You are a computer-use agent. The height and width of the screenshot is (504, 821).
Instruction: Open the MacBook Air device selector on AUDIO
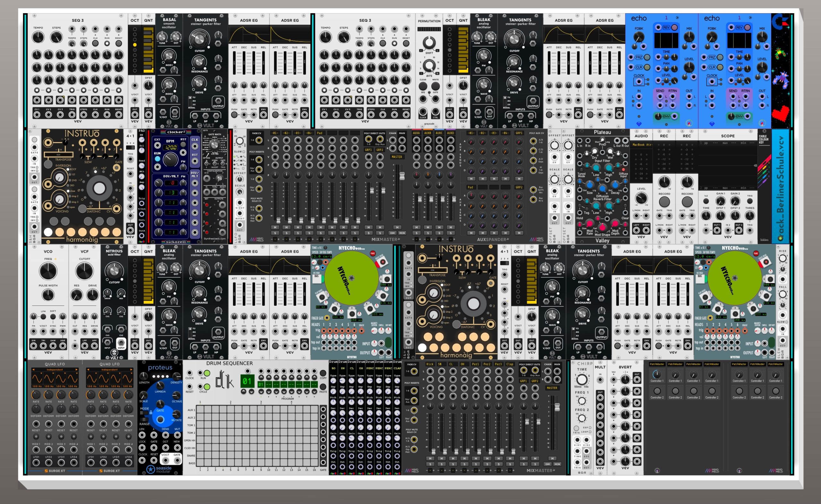(641, 145)
